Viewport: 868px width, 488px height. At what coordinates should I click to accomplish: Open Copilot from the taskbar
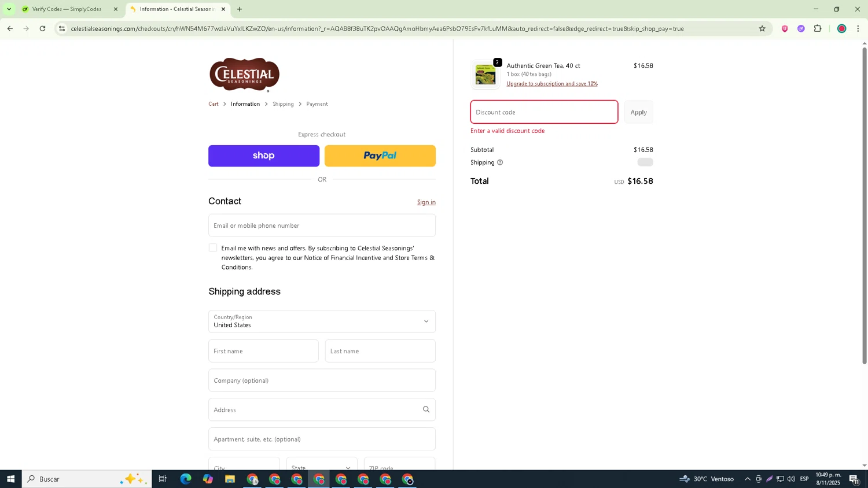pyautogui.click(x=208, y=479)
